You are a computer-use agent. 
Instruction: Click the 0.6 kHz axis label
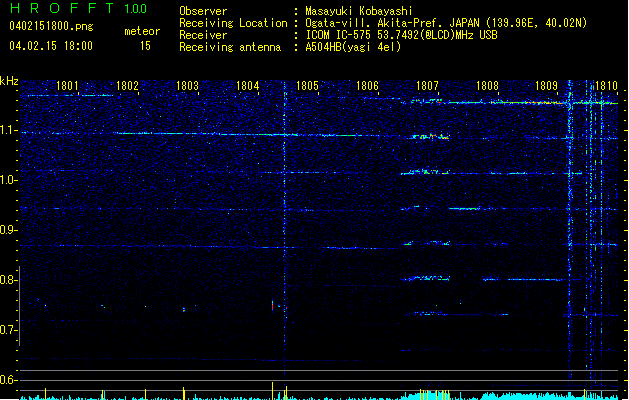click(x=9, y=380)
